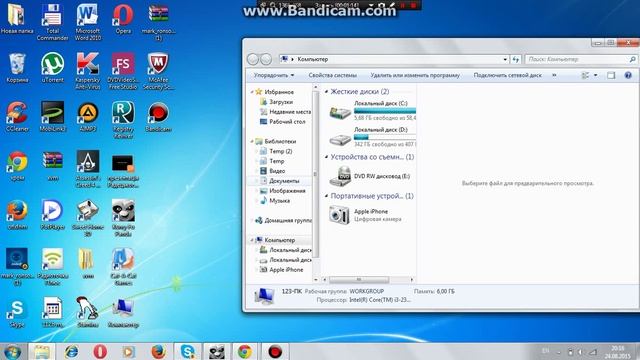Open the change view dropdown arrow
This screenshot has height=360, width=640.
point(596,75)
